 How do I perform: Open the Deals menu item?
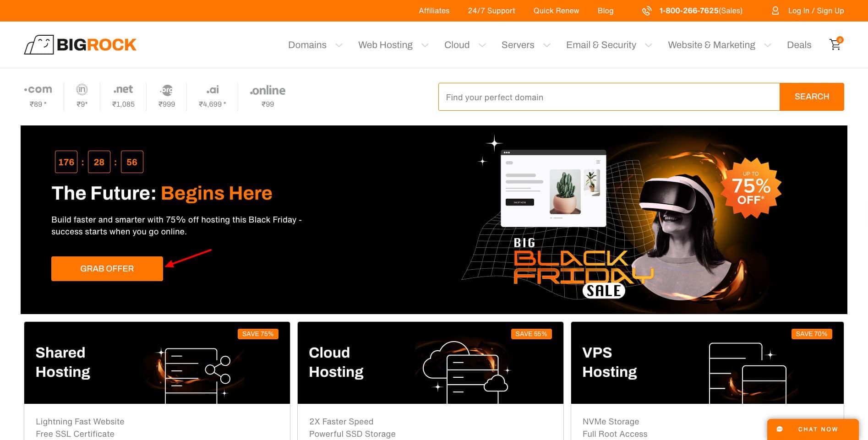(x=799, y=45)
